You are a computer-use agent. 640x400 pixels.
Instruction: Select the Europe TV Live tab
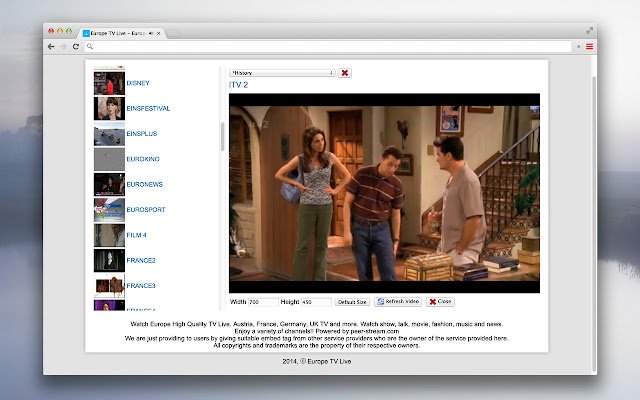[x=121, y=33]
